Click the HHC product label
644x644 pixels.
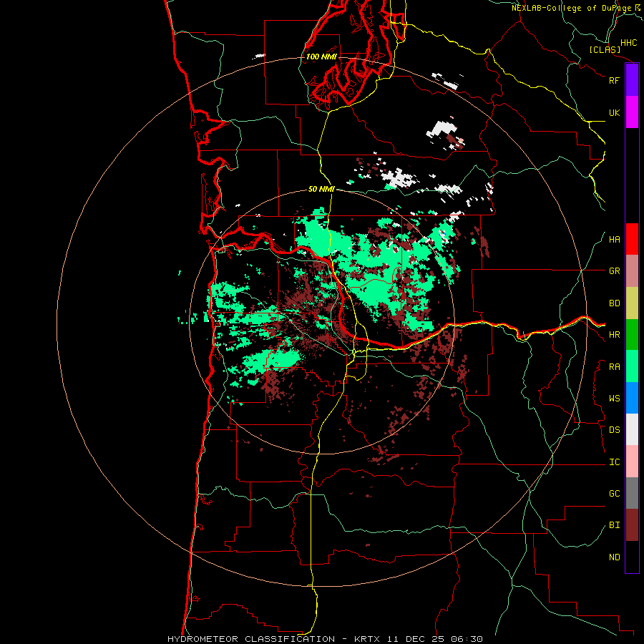coord(628,43)
